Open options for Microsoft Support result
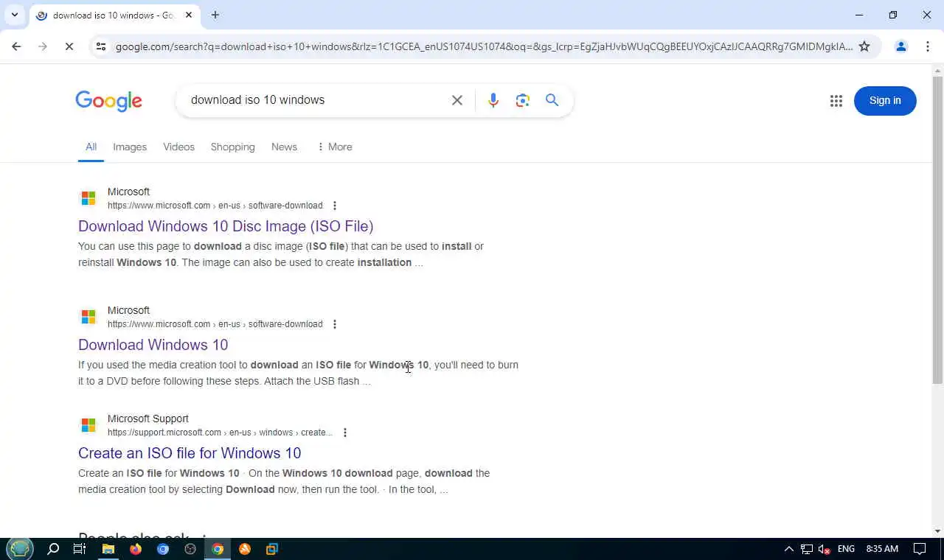 344,433
